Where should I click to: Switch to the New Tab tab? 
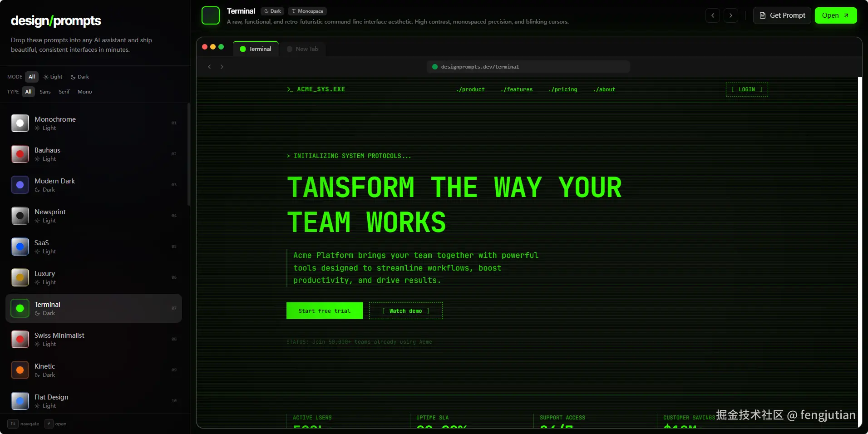point(303,49)
